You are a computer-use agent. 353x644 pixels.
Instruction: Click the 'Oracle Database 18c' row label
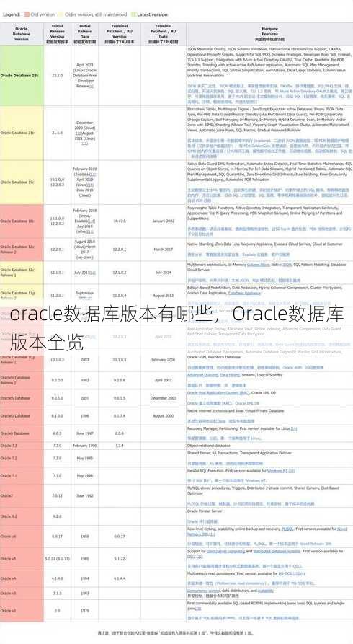click(x=17, y=221)
